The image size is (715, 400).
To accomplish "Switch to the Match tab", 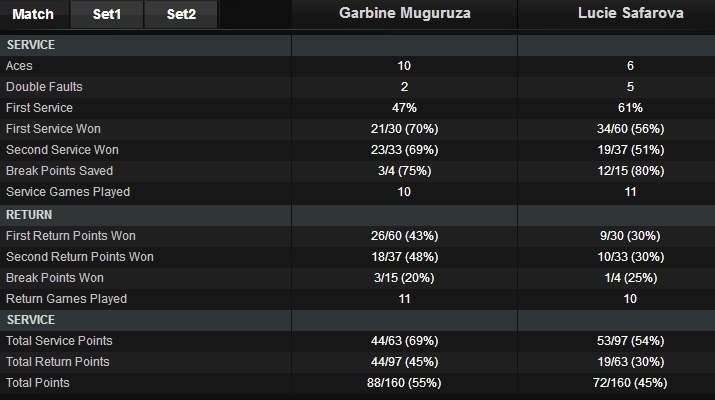I will click(33, 14).
